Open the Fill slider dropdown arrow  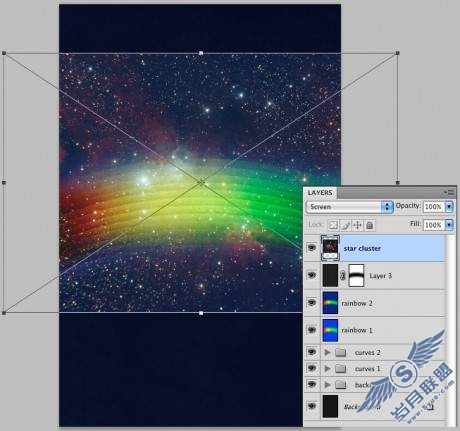(449, 225)
